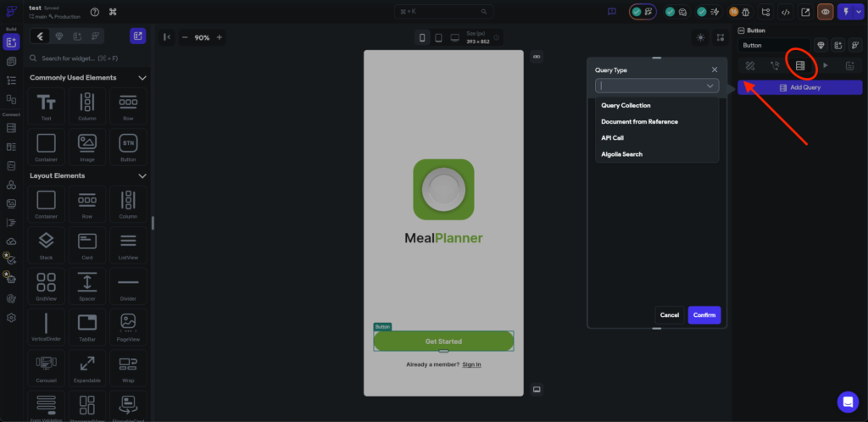
Task: Switch canvas to phone device view
Action: coord(422,37)
